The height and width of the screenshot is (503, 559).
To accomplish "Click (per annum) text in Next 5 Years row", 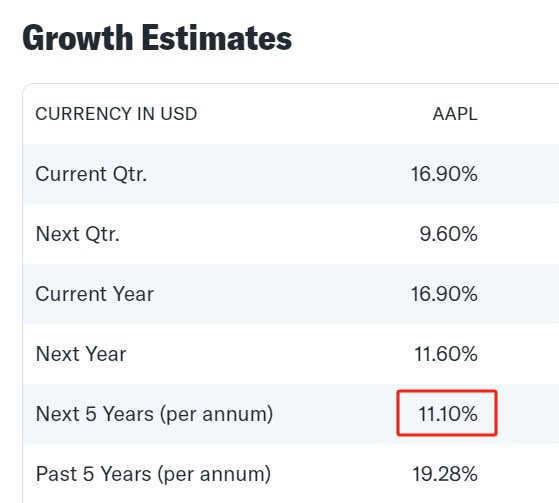I will (216, 415).
